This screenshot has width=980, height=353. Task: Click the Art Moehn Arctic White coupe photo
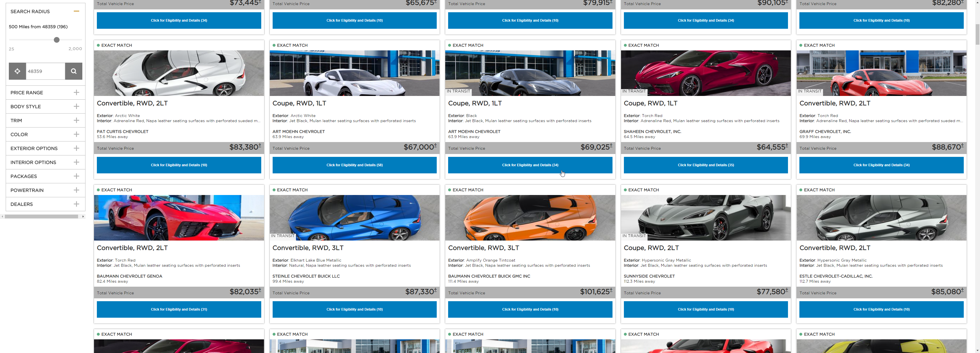click(355, 73)
